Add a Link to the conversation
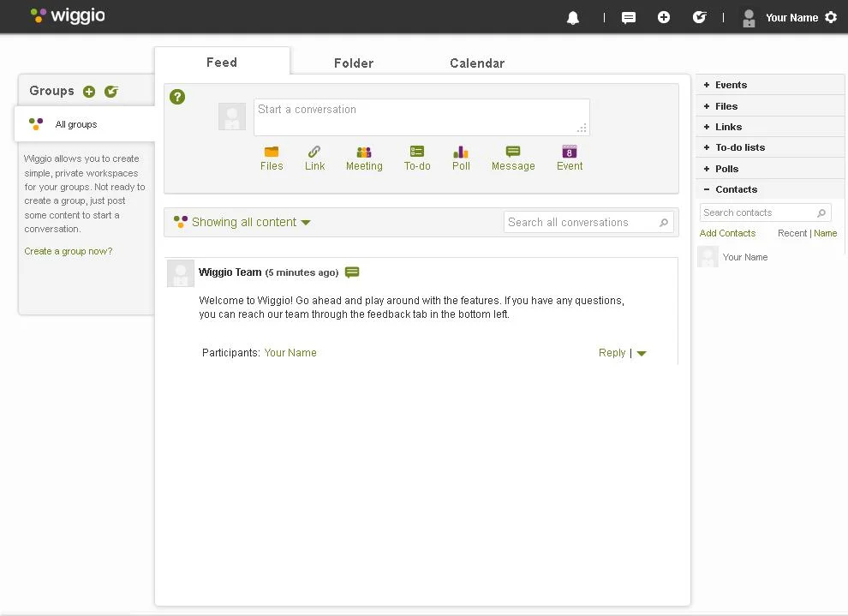This screenshot has height=616, width=848. pyautogui.click(x=314, y=158)
